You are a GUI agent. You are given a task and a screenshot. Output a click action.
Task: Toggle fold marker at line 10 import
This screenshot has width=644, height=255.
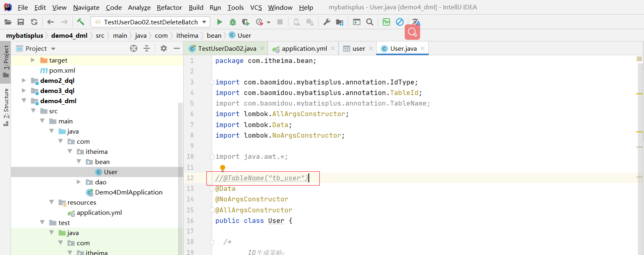[x=212, y=157]
